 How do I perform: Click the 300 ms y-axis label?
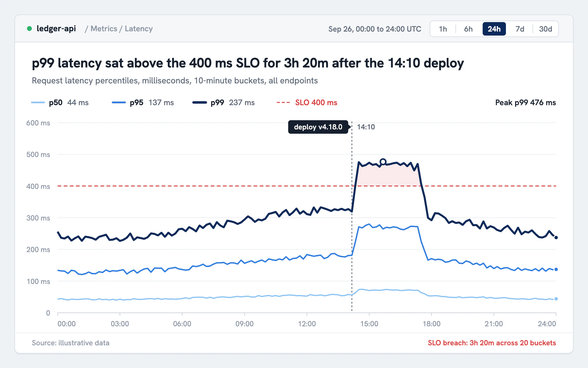point(38,218)
